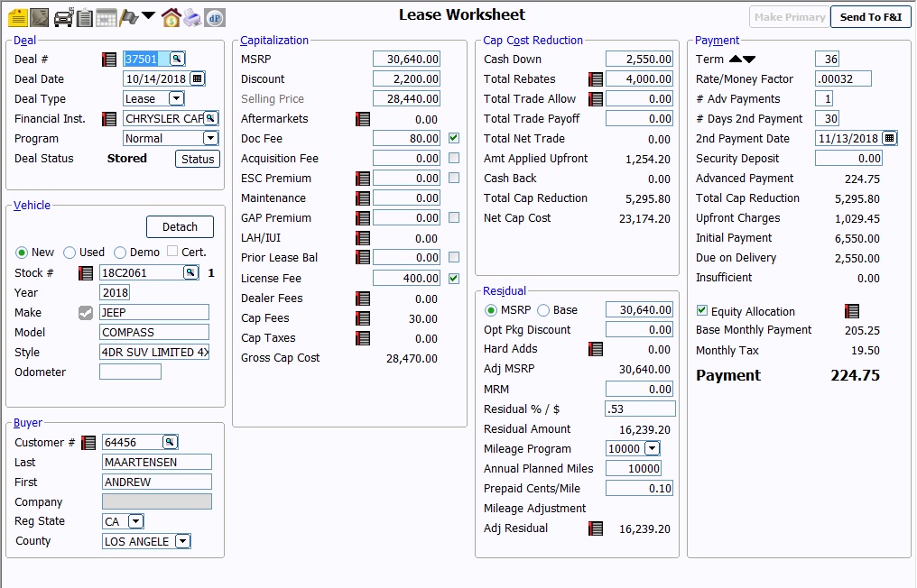Viewport: 917px width, 588px height.
Task: Open Prior Lease Bal detail icon
Action: click(363, 258)
